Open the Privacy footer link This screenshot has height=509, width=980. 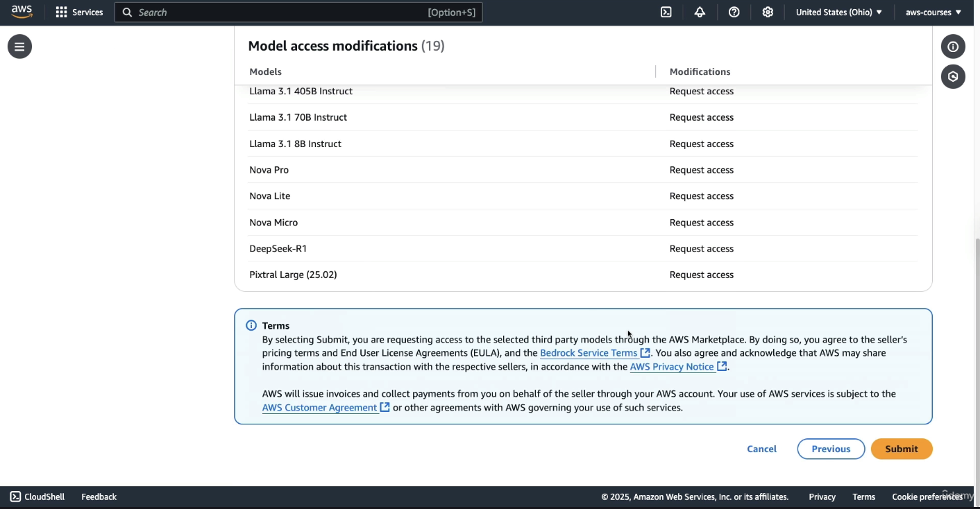tap(822, 497)
